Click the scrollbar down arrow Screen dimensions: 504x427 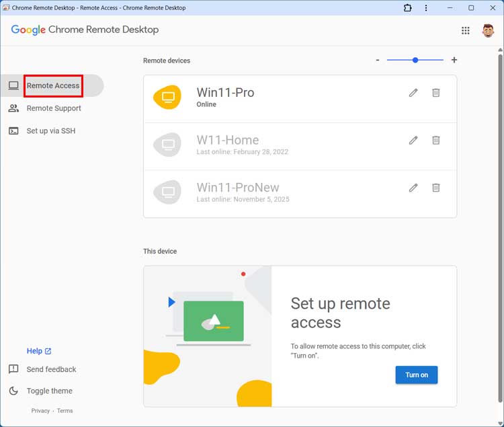(x=500, y=424)
